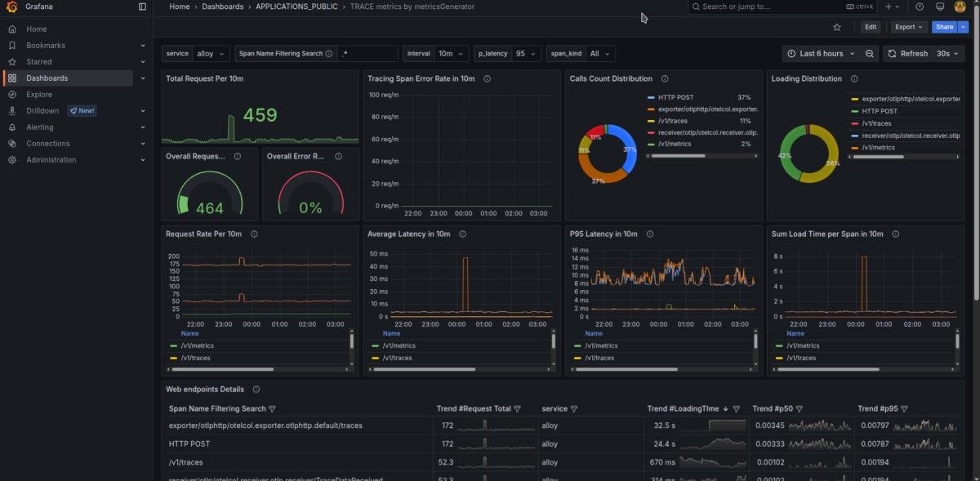
Task: Click the Home icon in sidebar
Action: click(x=12, y=29)
